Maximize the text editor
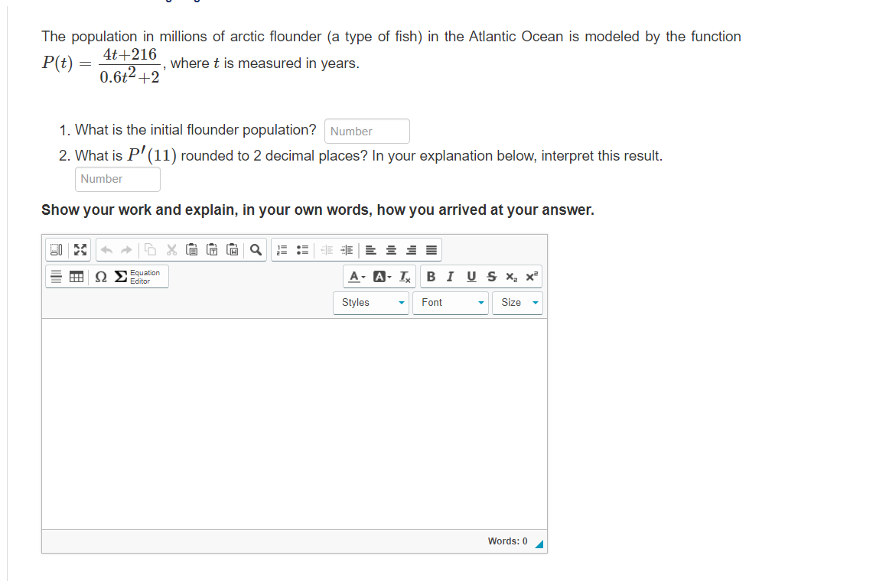876x588 pixels. tap(80, 249)
